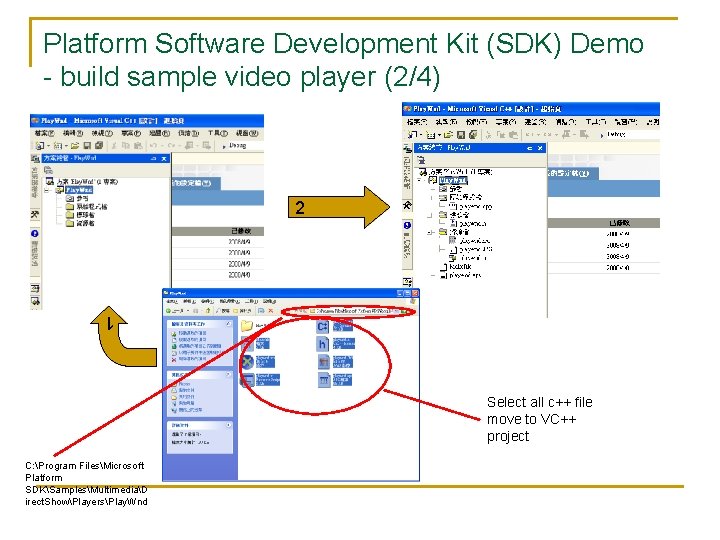Toggle auto-hide pin of the right Solution Explorer

[x=529, y=148]
